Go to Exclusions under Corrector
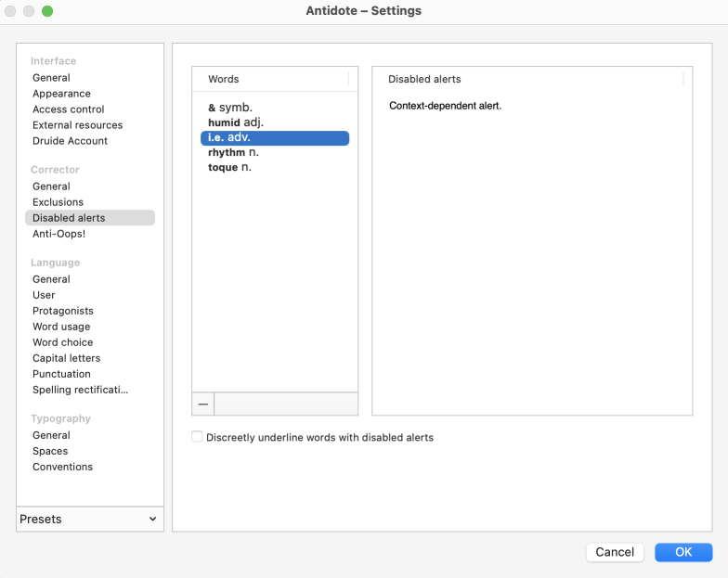This screenshot has height=578, width=728. click(x=58, y=202)
